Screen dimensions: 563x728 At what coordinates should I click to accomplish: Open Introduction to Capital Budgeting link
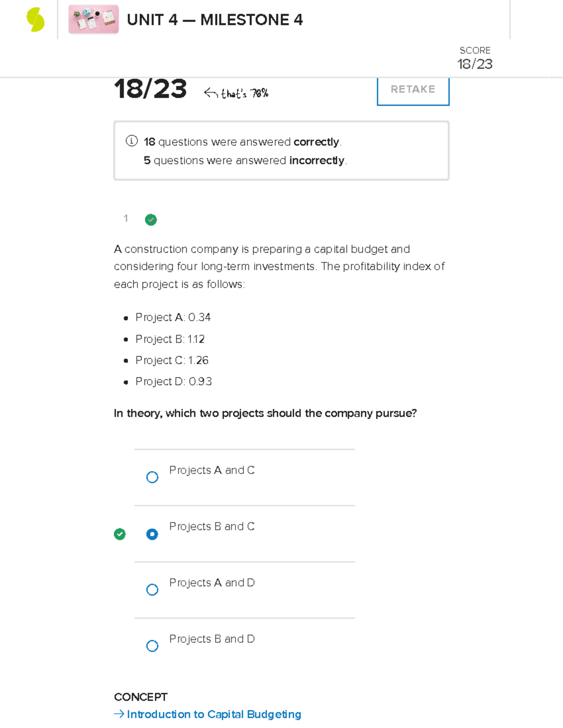[x=214, y=714]
